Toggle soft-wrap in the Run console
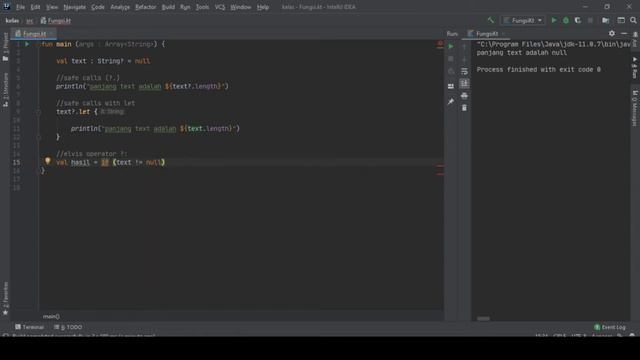The height and width of the screenshot is (360, 640). (464, 71)
